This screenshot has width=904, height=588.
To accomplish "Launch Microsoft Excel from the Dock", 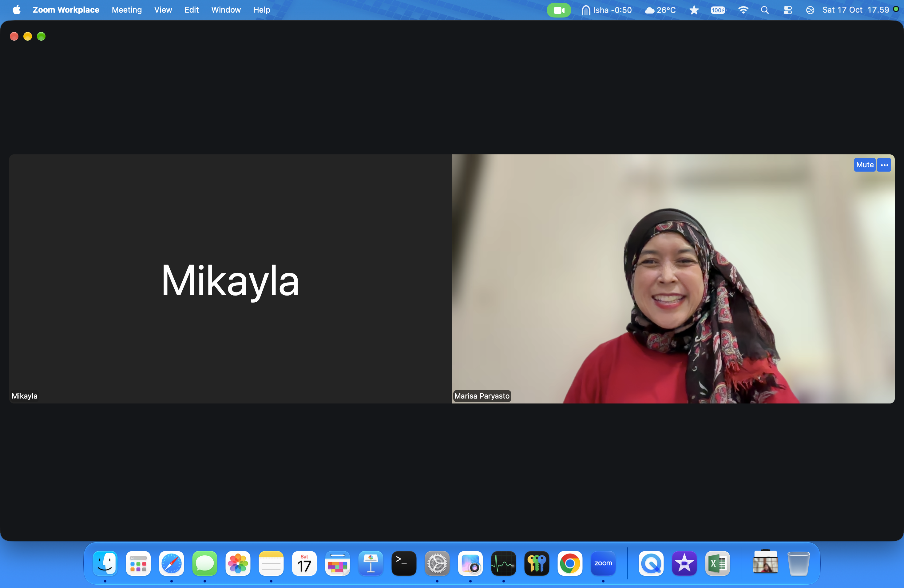I will tap(717, 563).
